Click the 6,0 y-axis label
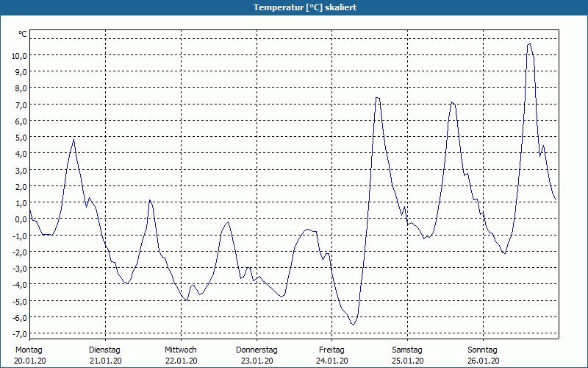The height and width of the screenshot is (368, 588). (x=21, y=121)
